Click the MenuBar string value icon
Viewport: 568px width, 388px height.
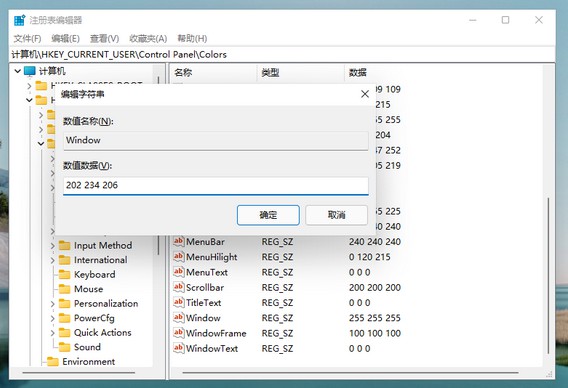point(179,241)
